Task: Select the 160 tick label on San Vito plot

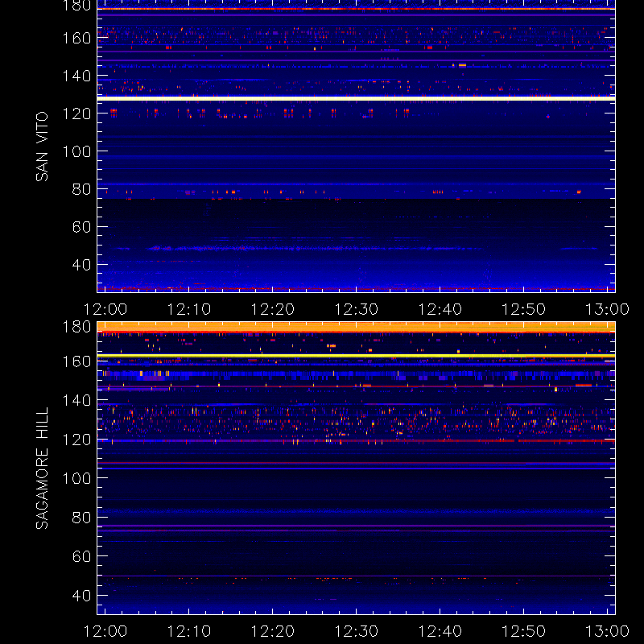Action: click(x=76, y=38)
